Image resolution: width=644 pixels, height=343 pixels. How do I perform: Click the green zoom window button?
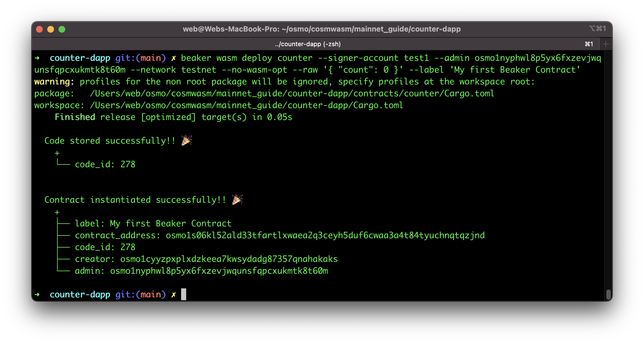[x=62, y=29]
